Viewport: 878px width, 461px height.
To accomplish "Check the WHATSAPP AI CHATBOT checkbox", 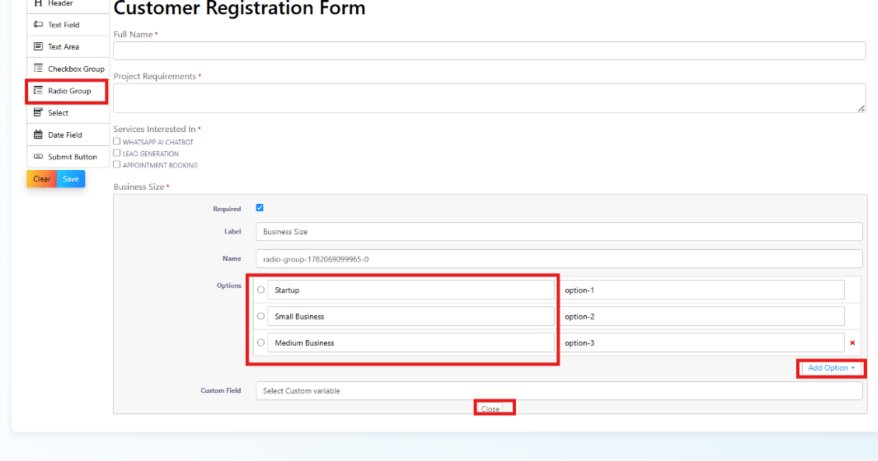I will [116, 141].
